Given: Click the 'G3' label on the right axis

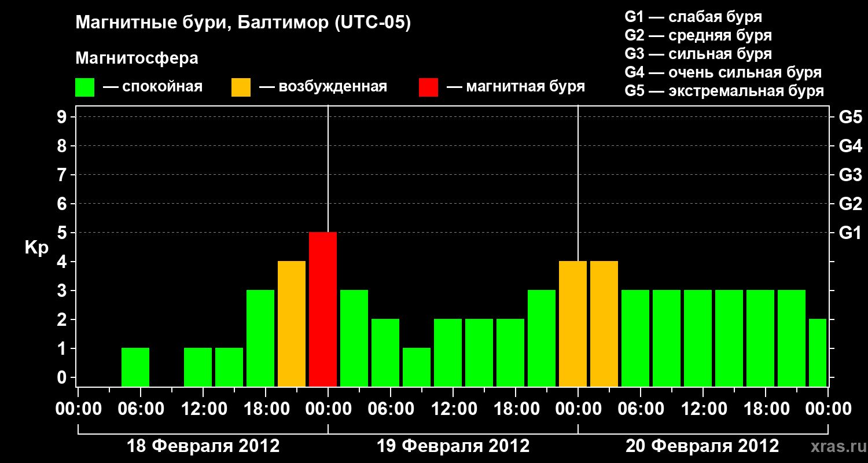Looking at the screenshot, I should (x=850, y=175).
